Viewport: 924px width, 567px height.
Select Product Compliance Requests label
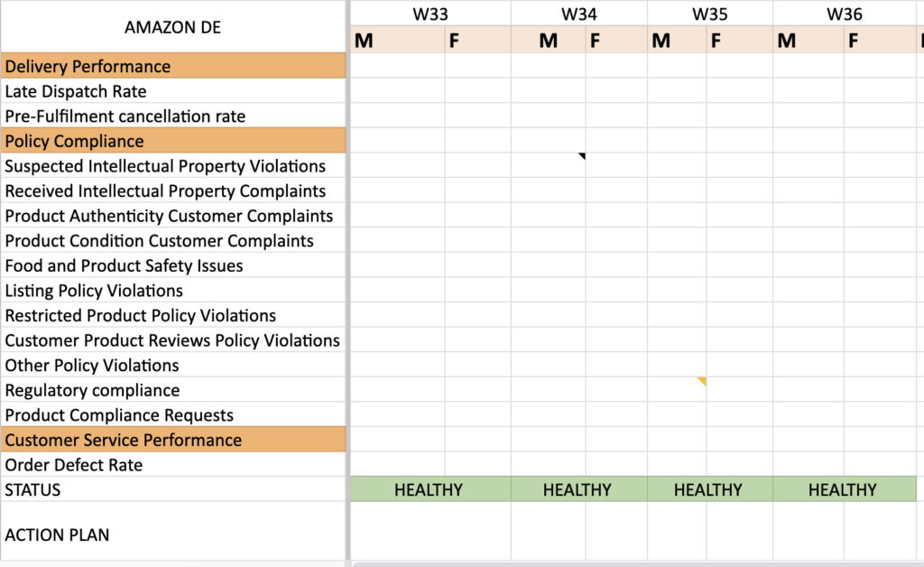(173, 414)
